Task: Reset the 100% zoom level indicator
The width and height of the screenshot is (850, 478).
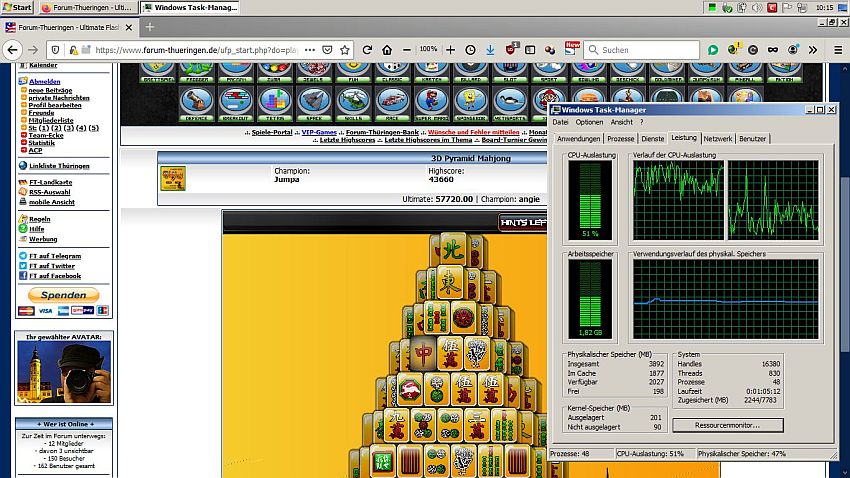Action: pos(428,49)
